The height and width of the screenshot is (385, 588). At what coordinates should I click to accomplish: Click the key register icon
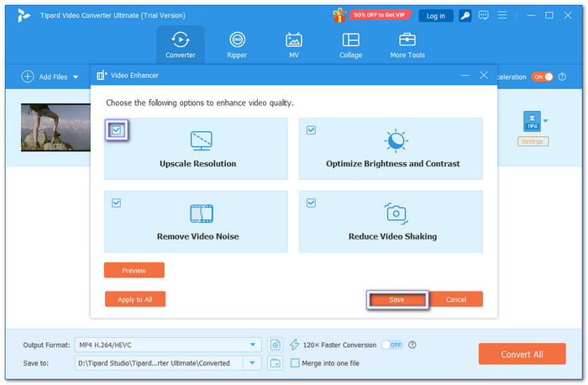pyautogui.click(x=463, y=15)
